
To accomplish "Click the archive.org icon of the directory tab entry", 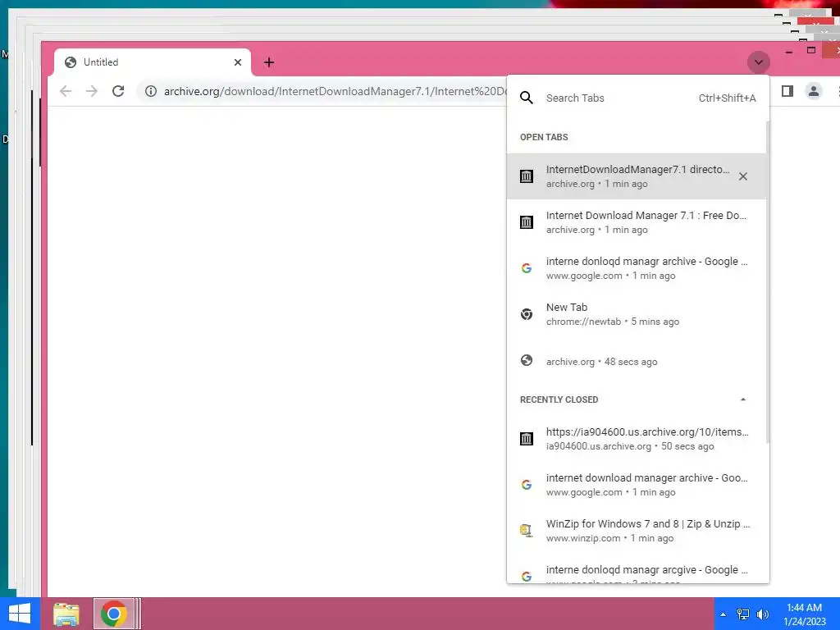I will point(527,176).
